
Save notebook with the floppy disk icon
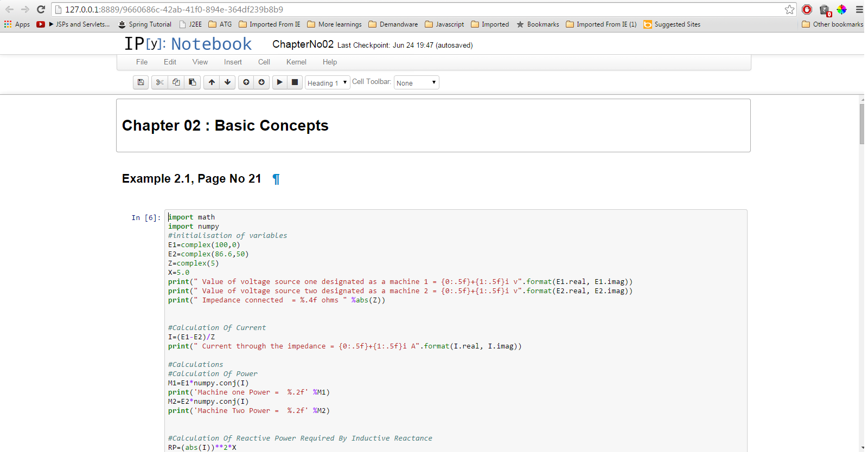click(x=141, y=82)
